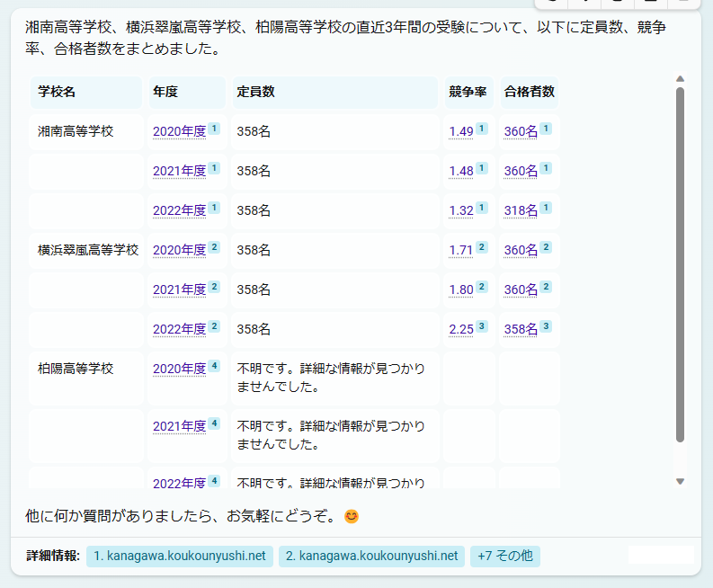Click citation badge 2 next to 1.80
The image size is (713, 588).
tap(482, 287)
